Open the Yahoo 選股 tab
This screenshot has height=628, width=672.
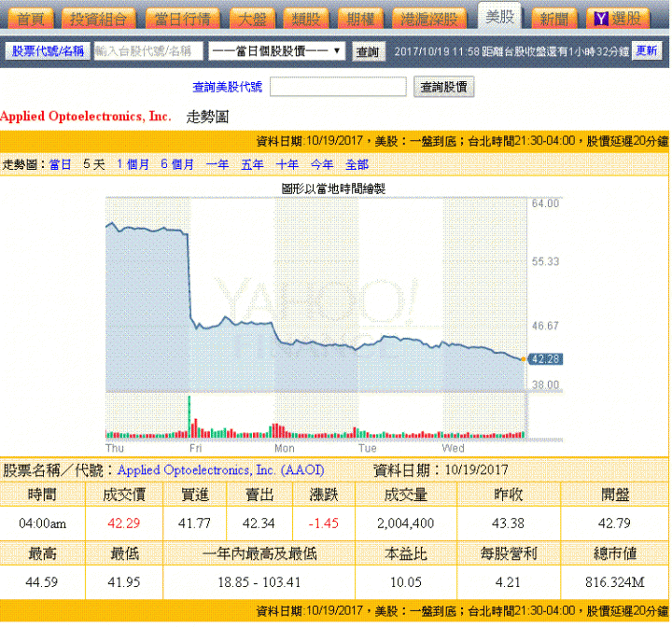click(618, 20)
